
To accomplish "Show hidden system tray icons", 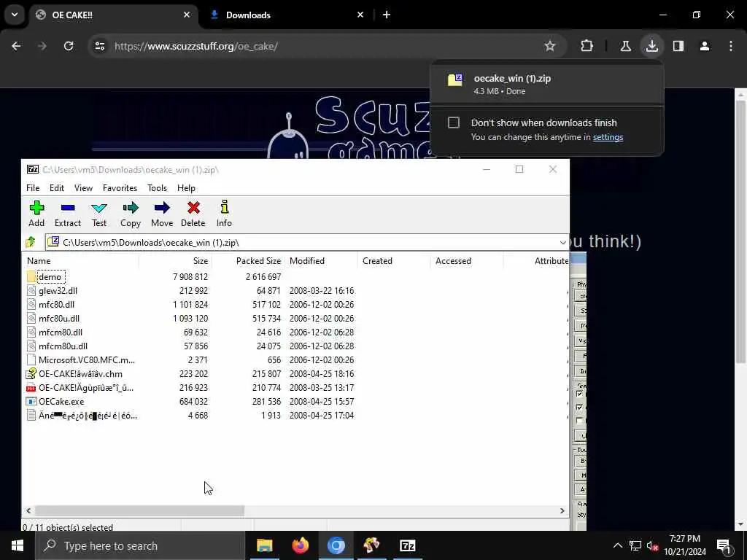I will (617, 545).
